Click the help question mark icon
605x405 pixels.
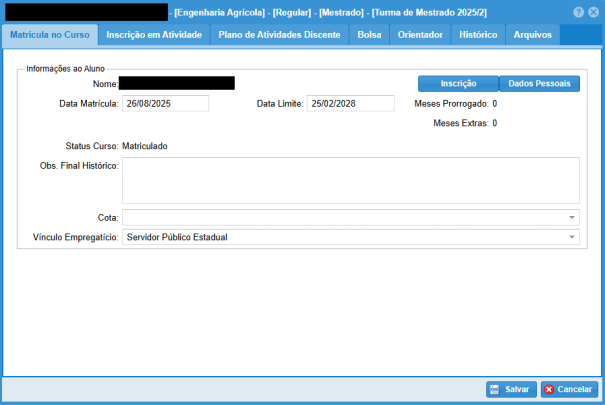[x=579, y=12]
